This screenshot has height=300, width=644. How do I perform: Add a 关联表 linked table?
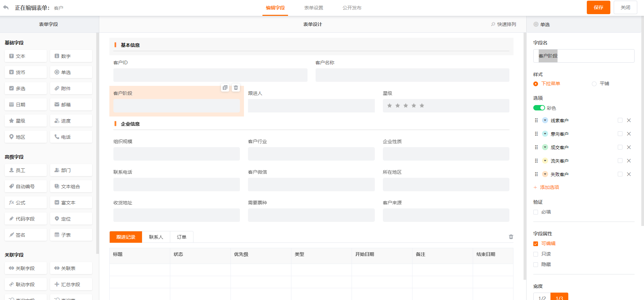[71, 268]
